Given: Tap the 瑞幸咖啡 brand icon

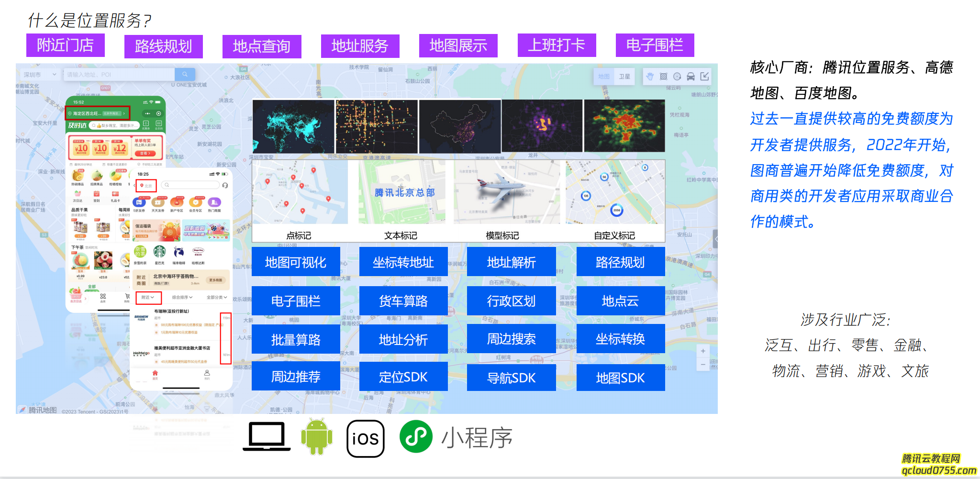Looking at the screenshot, I should (x=179, y=253).
